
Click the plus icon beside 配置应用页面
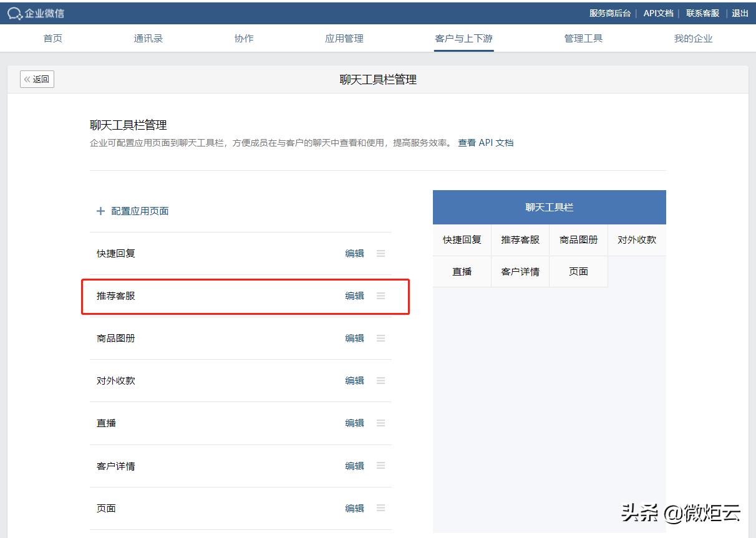coord(100,211)
